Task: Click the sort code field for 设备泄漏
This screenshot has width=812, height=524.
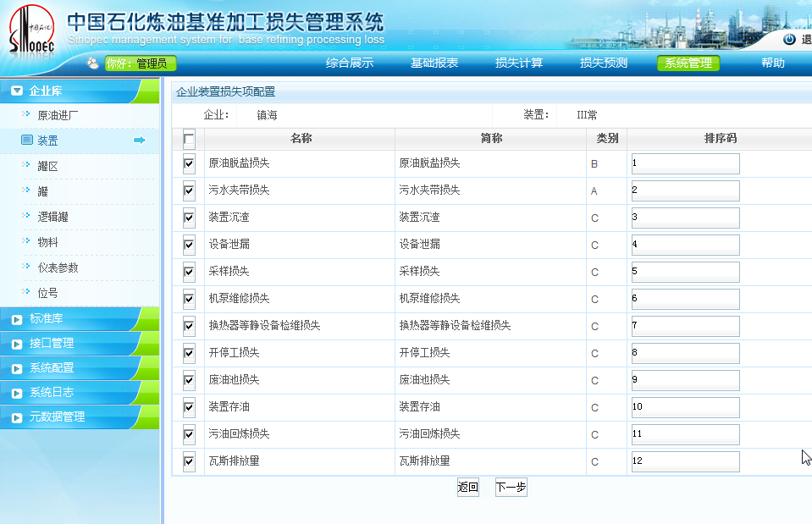Action: click(686, 245)
